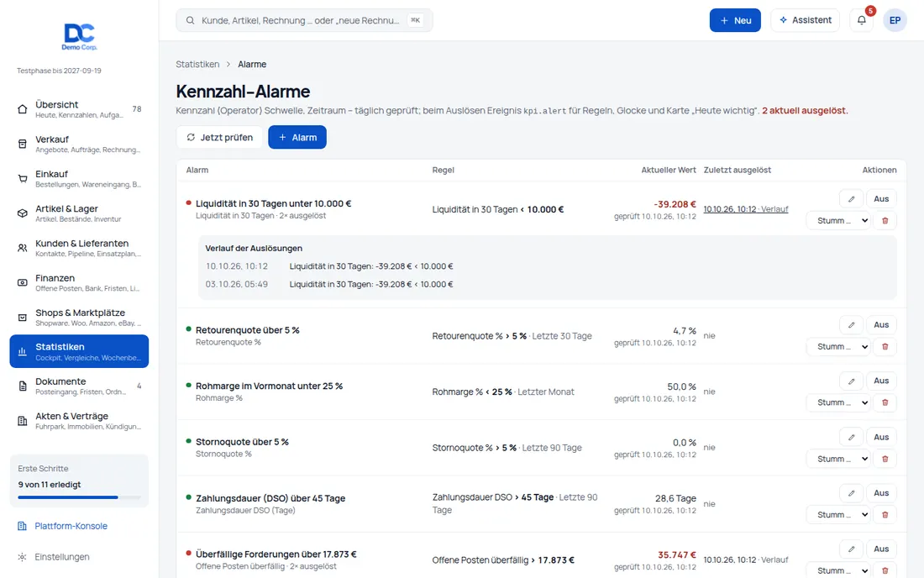Viewport: 924px width, 578px height.
Task: Turn off the Rohmarge alarm via Aus
Action: click(881, 381)
